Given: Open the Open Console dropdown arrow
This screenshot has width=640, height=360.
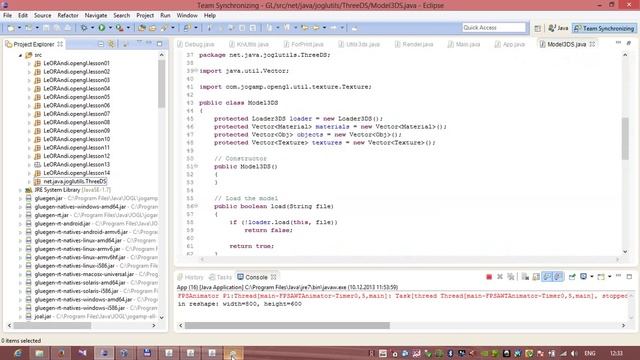Looking at the screenshot, I should pos(609,277).
